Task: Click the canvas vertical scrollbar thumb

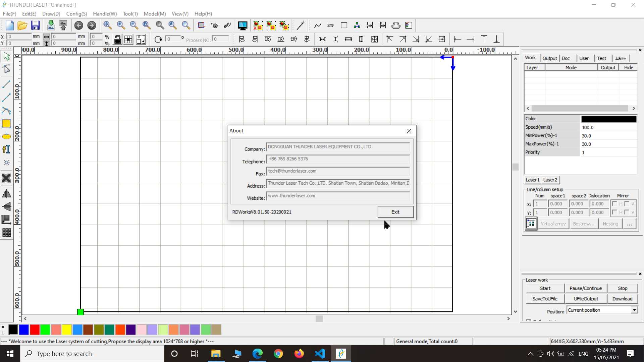Action: tap(516, 167)
